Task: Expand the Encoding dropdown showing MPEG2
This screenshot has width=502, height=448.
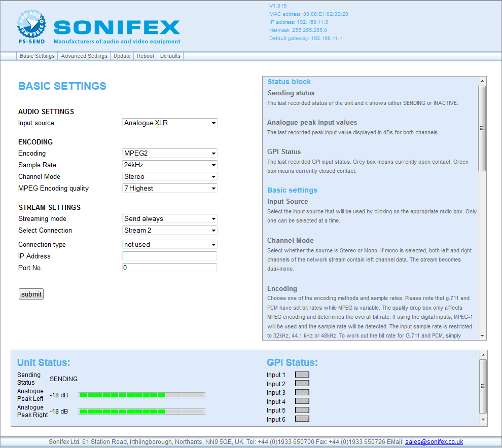Action: pos(170,154)
